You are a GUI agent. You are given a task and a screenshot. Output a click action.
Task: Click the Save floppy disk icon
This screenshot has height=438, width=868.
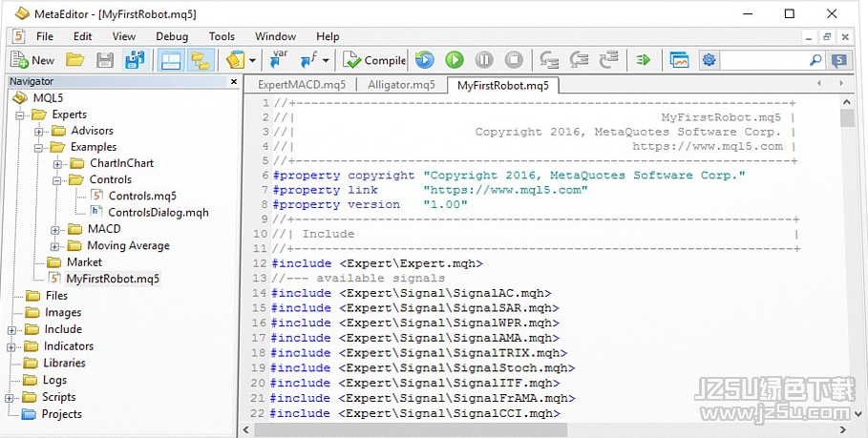[x=105, y=60]
